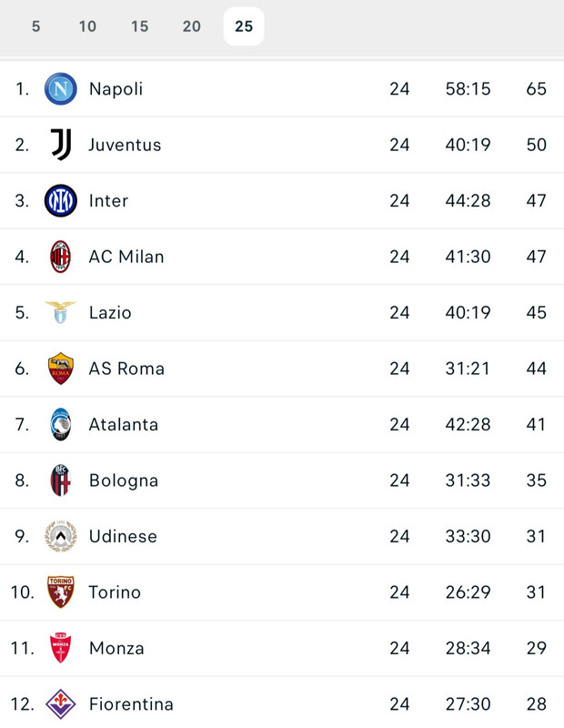
Task: Click the Udinese badge icon
Action: [x=60, y=536]
